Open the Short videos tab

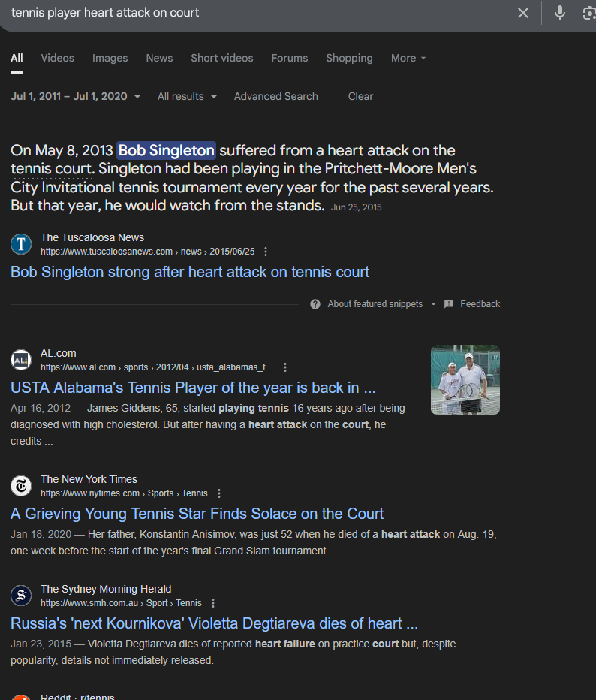pyautogui.click(x=221, y=58)
